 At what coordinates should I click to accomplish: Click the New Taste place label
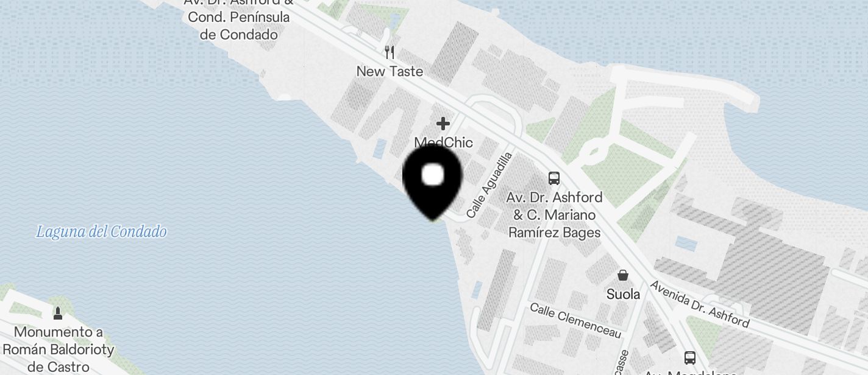(x=390, y=71)
